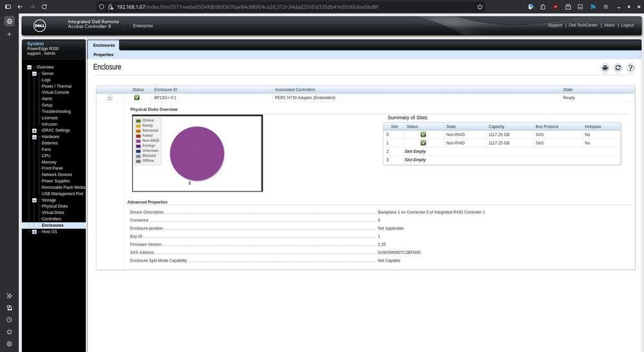
Task: Select the Properties sub-tab
Action: [x=104, y=55]
